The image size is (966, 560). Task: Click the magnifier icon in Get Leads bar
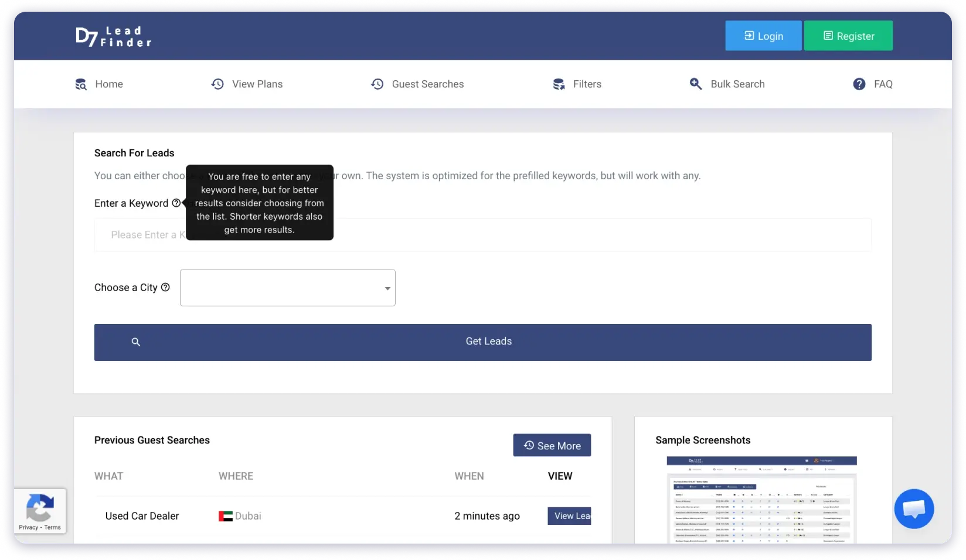click(136, 342)
